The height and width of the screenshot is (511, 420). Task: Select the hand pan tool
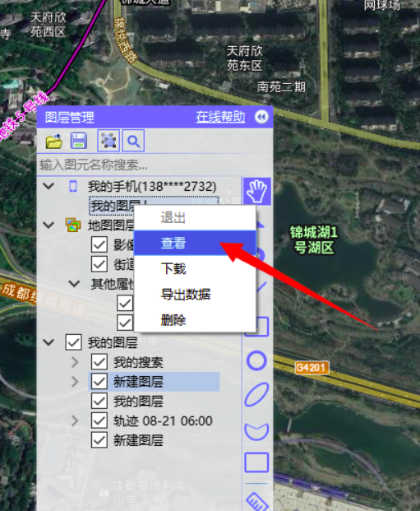click(x=256, y=191)
